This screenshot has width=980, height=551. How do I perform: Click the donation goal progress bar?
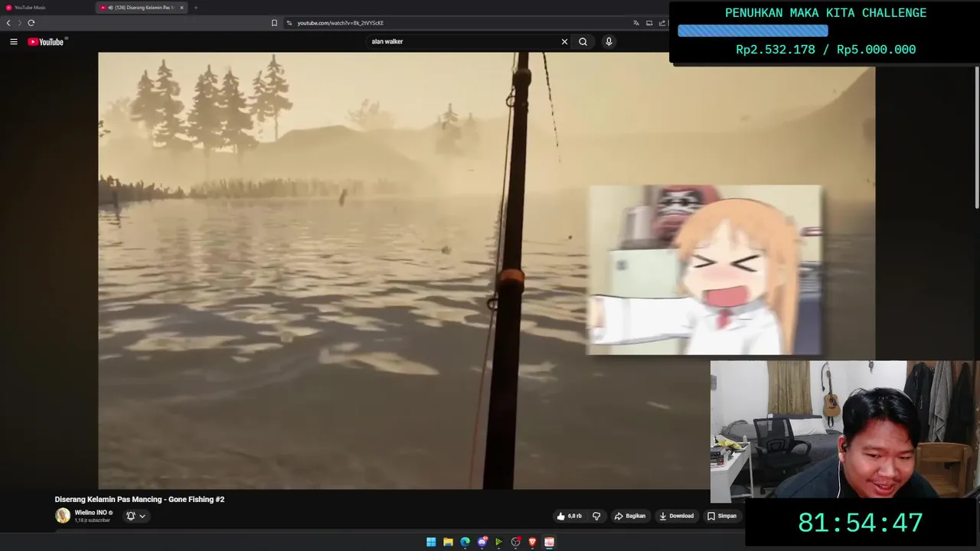click(753, 31)
